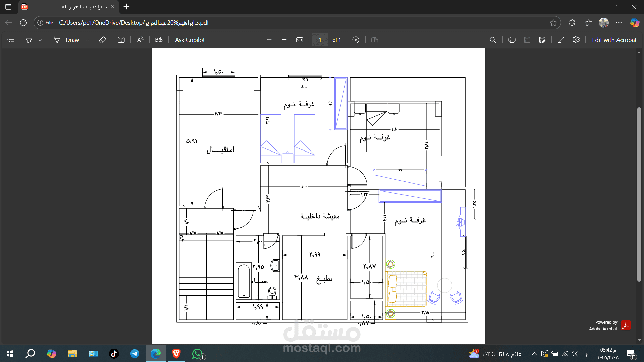The height and width of the screenshot is (362, 644).
Task: Open the table of contents sidebar
Action: (x=11, y=40)
